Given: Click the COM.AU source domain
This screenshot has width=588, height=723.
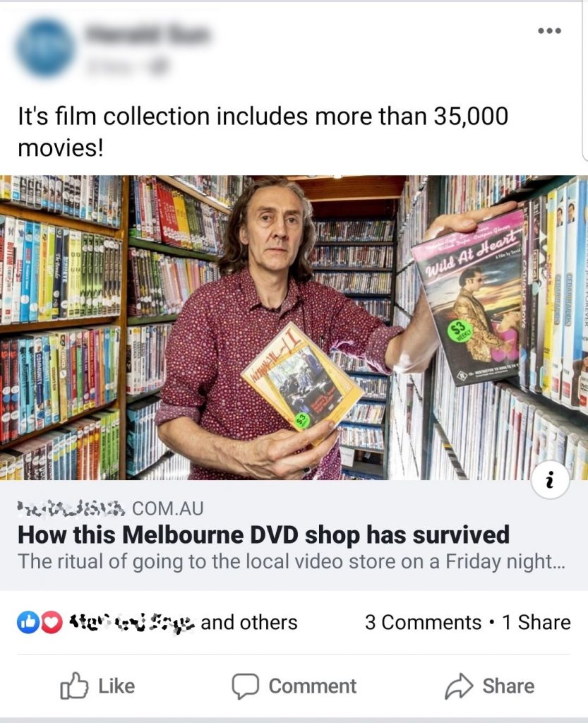Looking at the screenshot, I should (168, 508).
